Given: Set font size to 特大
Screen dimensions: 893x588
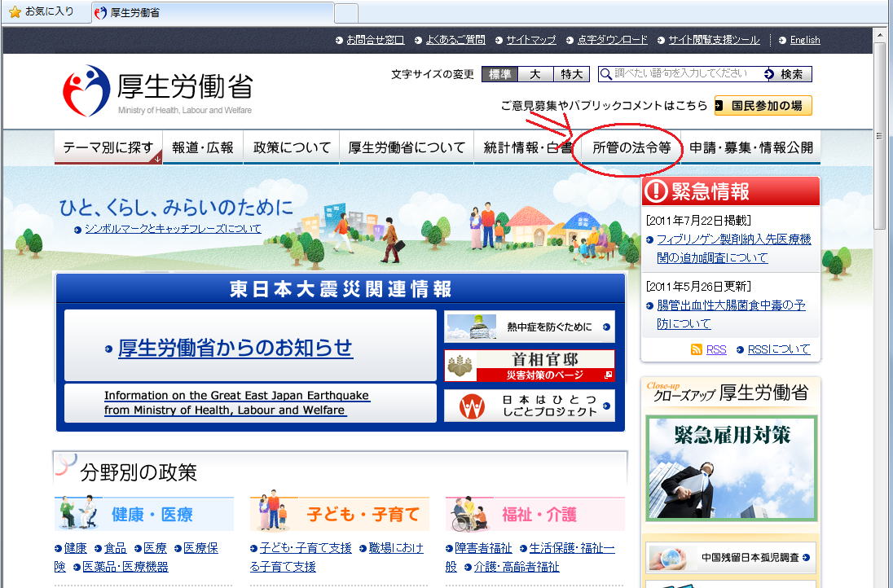Looking at the screenshot, I should [570, 74].
